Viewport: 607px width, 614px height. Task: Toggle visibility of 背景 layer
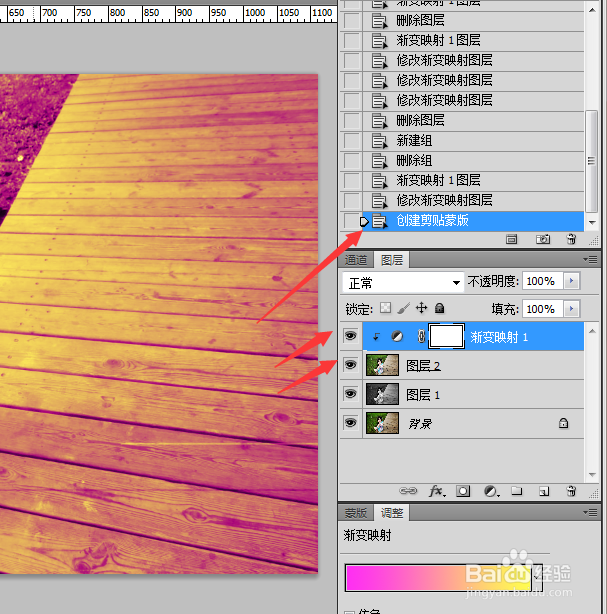pyautogui.click(x=350, y=423)
